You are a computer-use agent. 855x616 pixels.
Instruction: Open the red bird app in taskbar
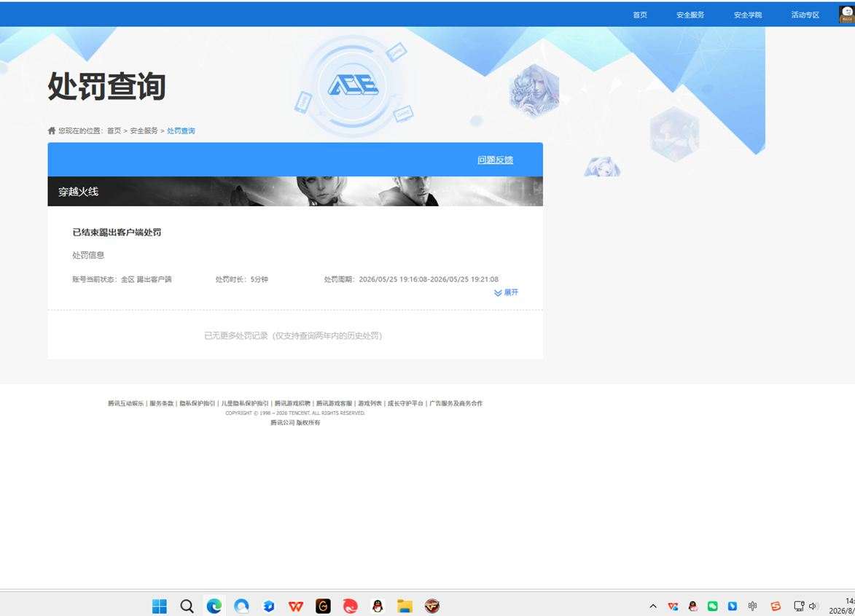[x=350, y=607]
